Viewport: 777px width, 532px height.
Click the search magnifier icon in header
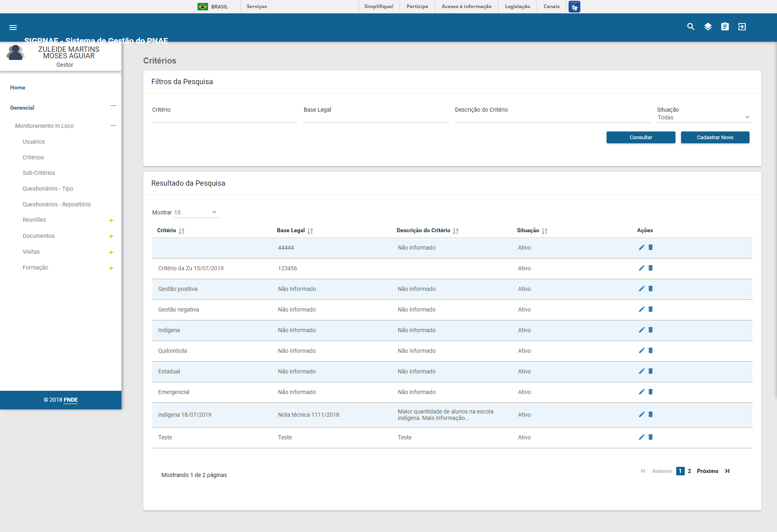691,27
